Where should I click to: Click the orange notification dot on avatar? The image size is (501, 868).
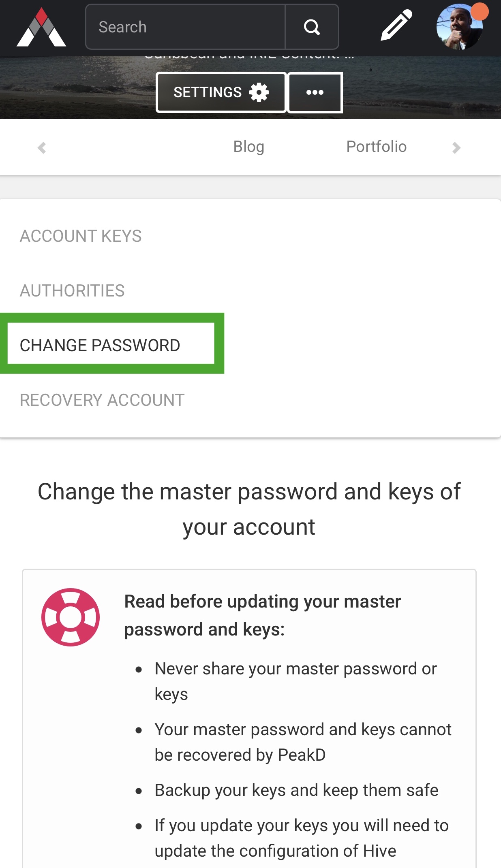click(x=480, y=11)
